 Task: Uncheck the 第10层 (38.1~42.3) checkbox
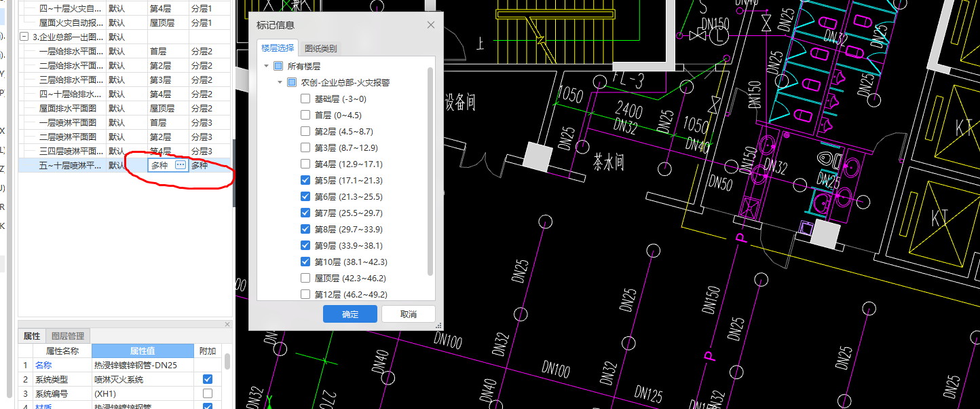coord(305,262)
